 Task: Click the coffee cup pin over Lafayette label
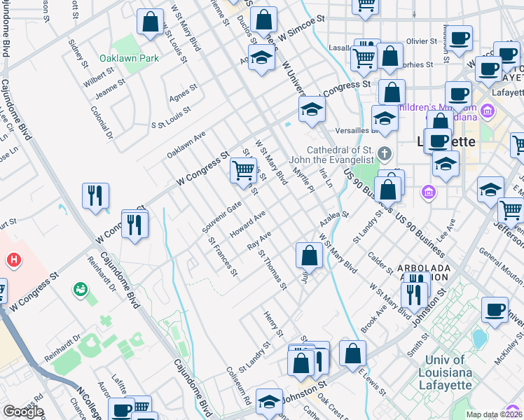point(438,142)
